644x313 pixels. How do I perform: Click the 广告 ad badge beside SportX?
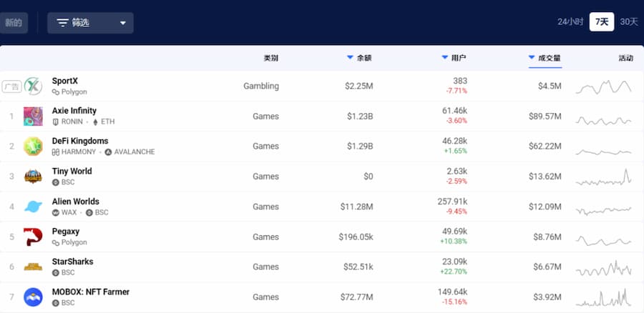11,86
